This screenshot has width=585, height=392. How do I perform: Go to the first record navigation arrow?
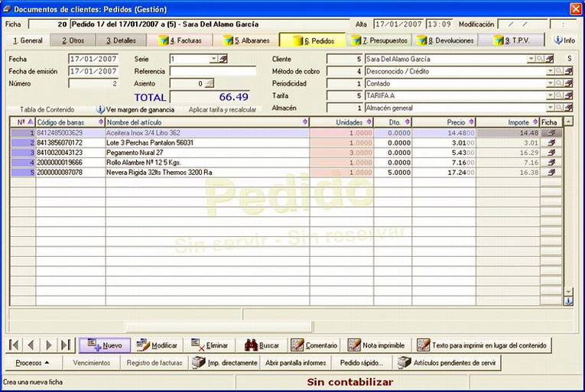[15, 345]
